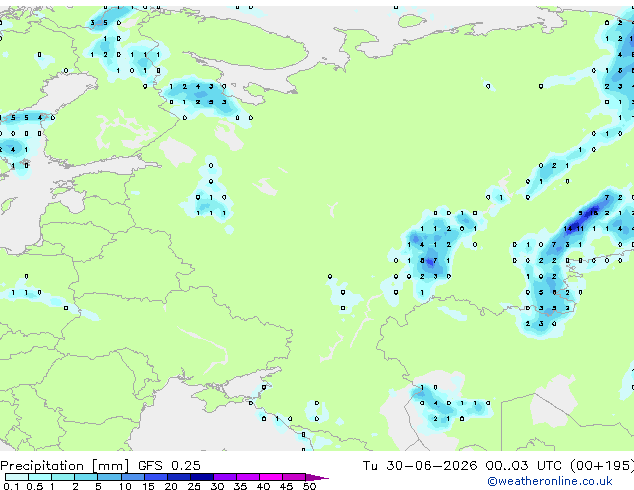Click the legend label '25'
This screenshot has height=490, width=634.
click(194, 486)
